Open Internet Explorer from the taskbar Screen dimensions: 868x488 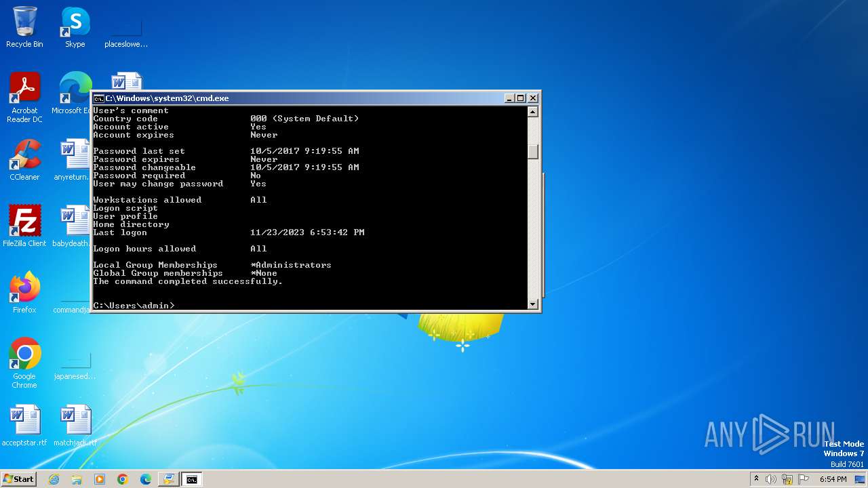[54, 479]
